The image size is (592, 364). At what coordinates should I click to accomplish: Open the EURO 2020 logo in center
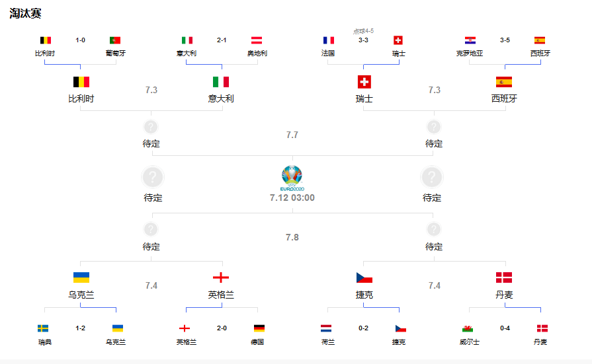(292, 178)
